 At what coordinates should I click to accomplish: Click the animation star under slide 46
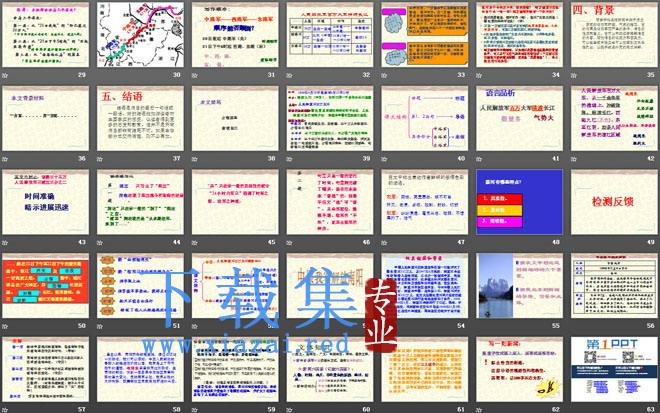290,243
